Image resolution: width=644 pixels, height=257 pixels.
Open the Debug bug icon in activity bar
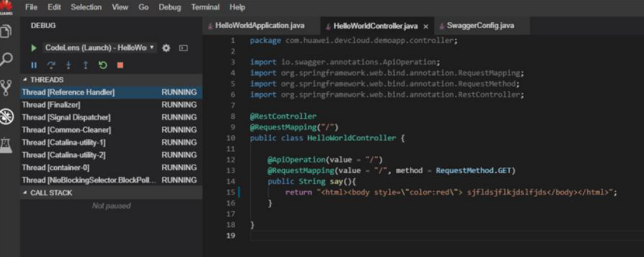pyautogui.click(x=6, y=117)
